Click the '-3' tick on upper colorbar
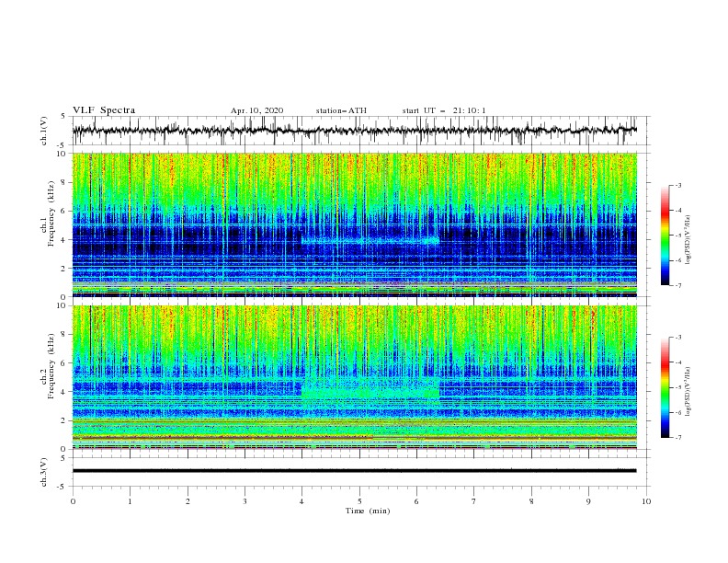 pyautogui.click(x=677, y=185)
